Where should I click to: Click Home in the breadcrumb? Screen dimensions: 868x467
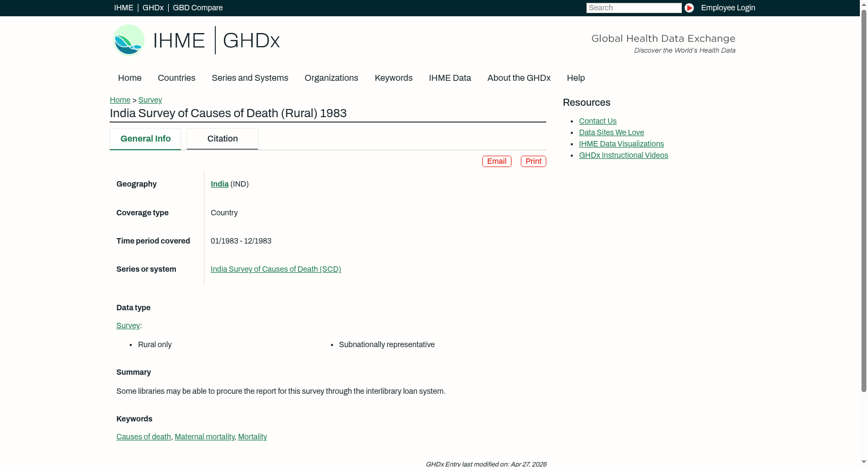[120, 100]
